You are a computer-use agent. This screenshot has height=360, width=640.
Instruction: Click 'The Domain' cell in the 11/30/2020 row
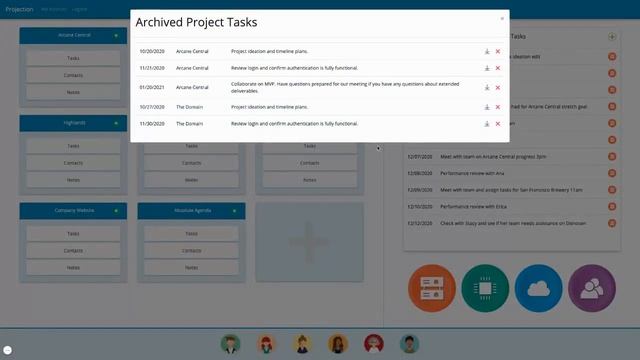pyautogui.click(x=189, y=124)
